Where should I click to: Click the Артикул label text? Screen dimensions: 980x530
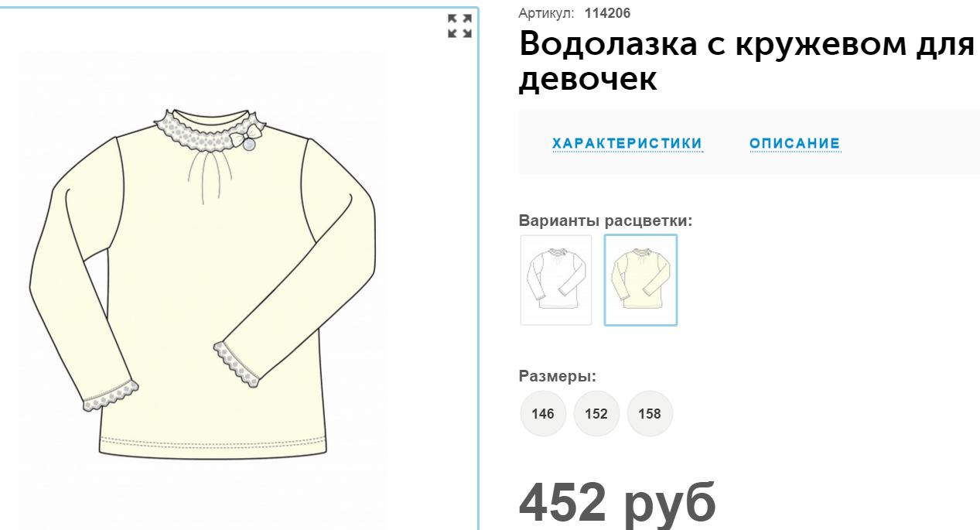(x=547, y=12)
